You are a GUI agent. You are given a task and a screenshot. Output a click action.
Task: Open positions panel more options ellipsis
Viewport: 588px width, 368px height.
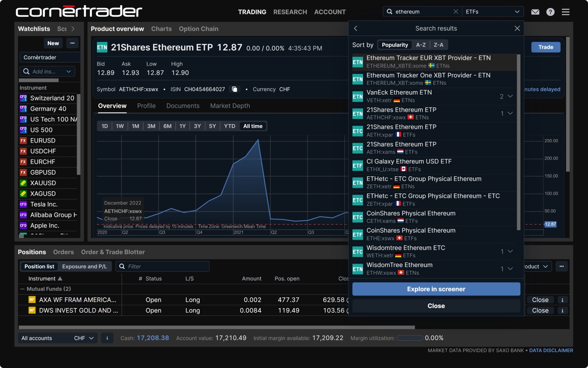[x=561, y=266]
